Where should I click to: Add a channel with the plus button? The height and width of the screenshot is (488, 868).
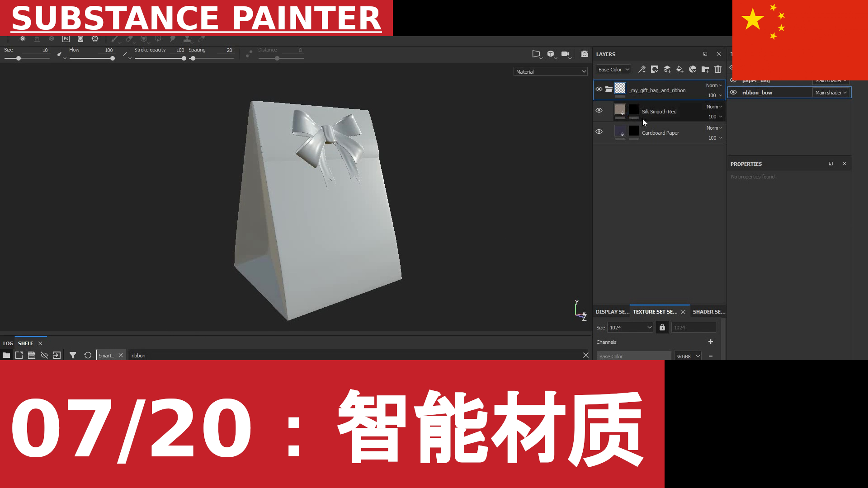pyautogui.click(x=711, y=342)
